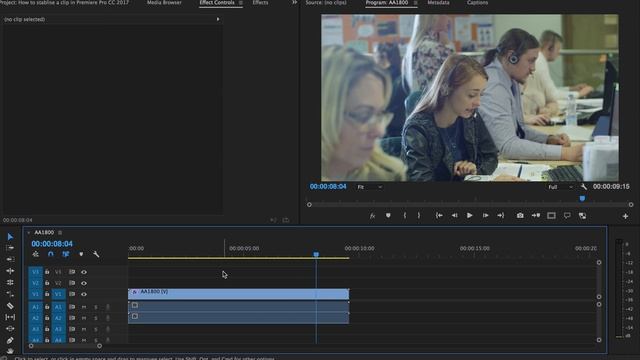Select the Slide tool
This screenshot has height=360, width=640.
click(10, 328)
